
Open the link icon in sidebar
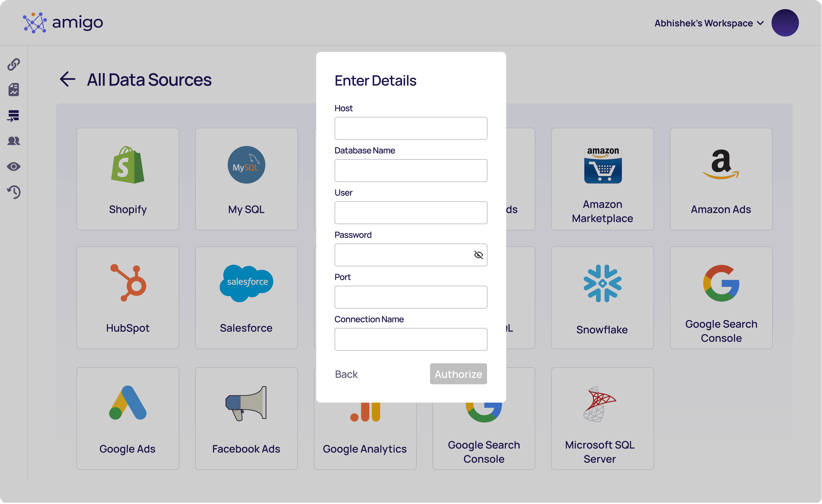(x=14, y=64)
